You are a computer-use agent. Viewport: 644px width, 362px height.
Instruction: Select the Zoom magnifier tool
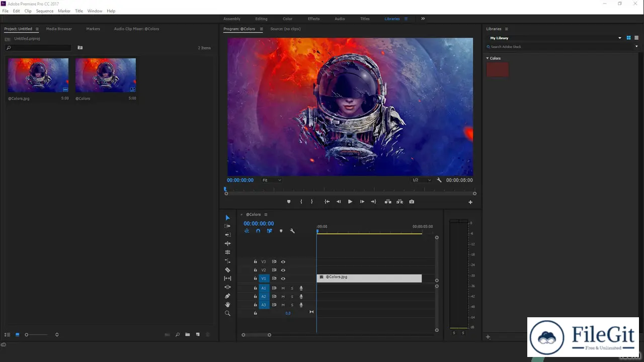[x=227, y=313]
